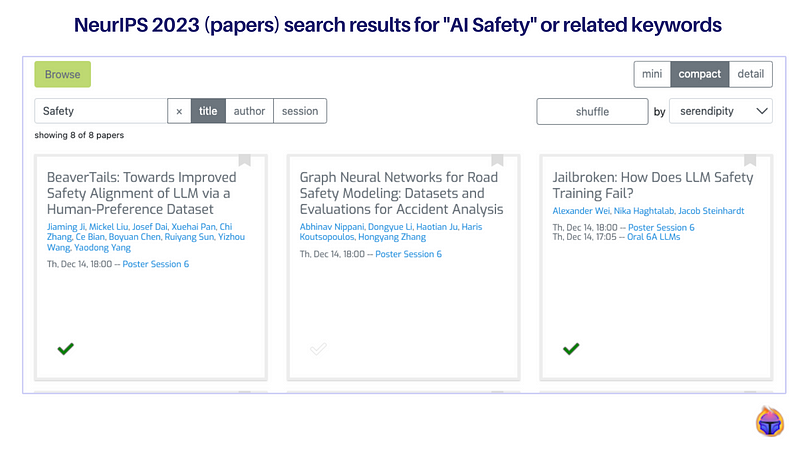Toggle visited checkmark on Graph Neural Networks card
Image resolution: width=800 pixels, height=450 pixels.
click(318, 349)
